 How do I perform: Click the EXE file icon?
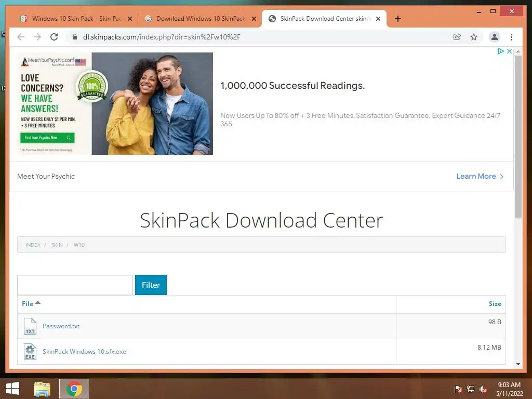point(30,352)
